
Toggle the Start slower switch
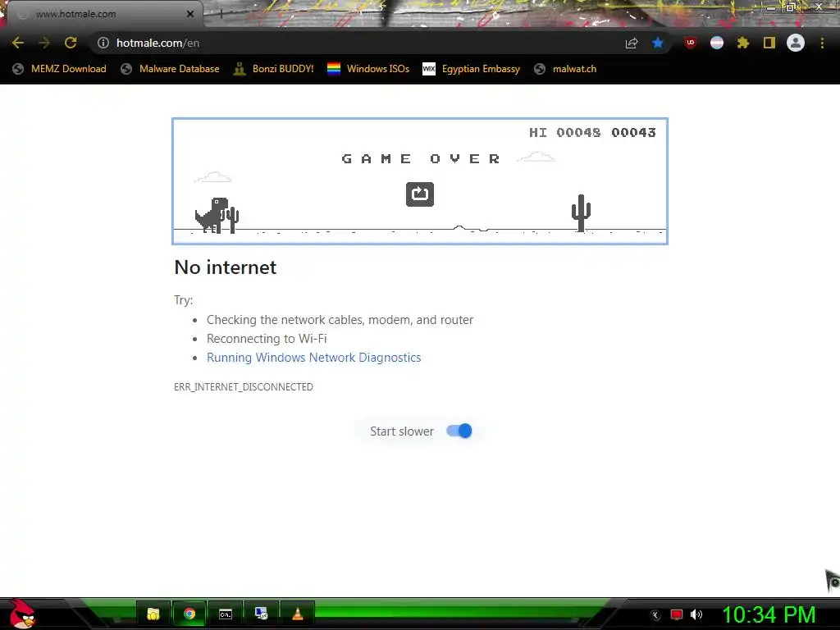459,431
